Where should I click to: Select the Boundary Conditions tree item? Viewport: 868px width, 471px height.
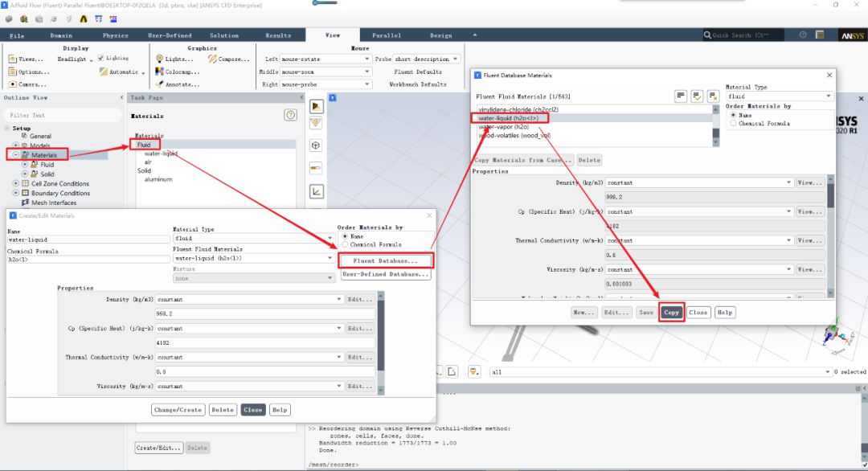click(x=60, y=193)
